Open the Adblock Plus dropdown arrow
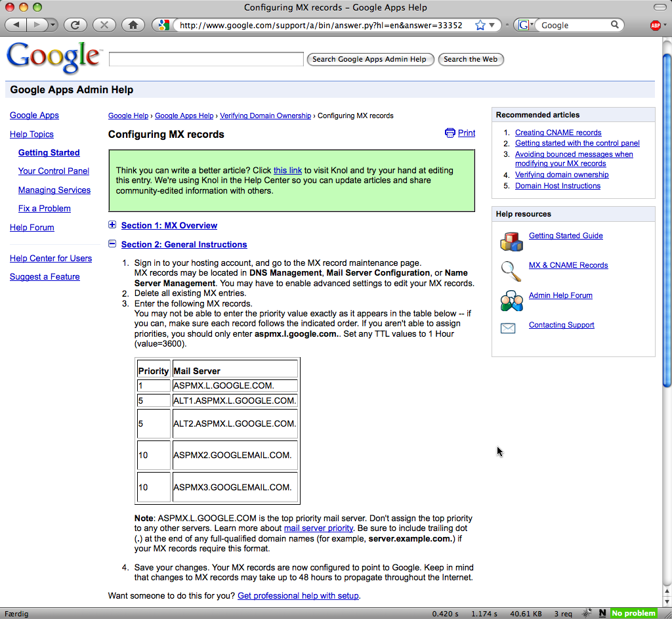672x619 pixels. tap(665, 26)
